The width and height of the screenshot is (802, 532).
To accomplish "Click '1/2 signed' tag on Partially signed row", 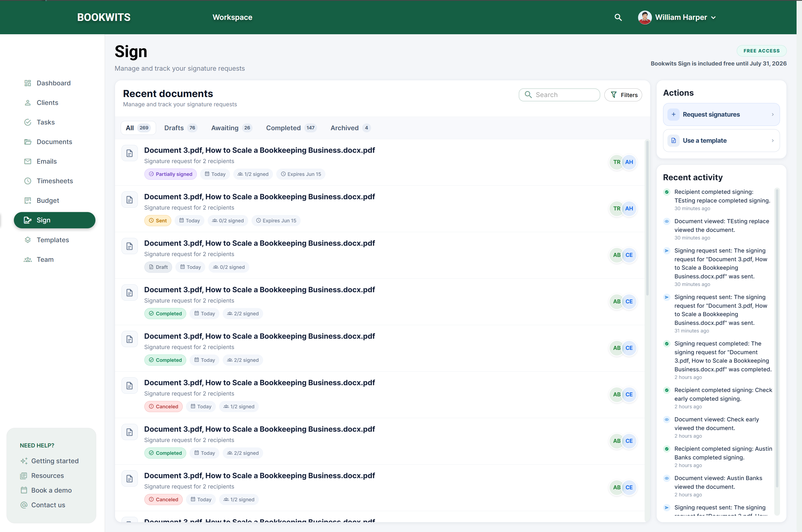I will coord(253,174).
